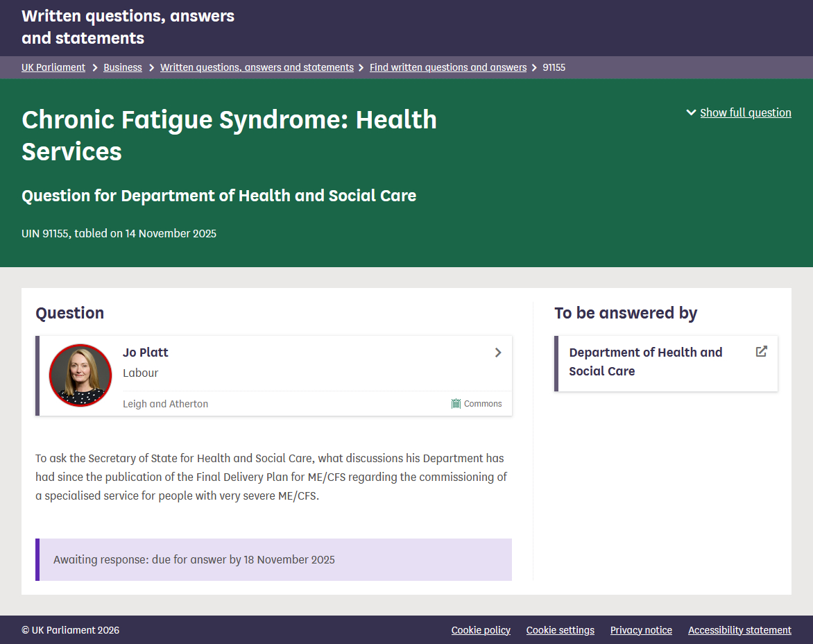The height and width of the screenshot is (644, 813).
Task: Open the Cookie policy footer link
Action: [481, 630]
